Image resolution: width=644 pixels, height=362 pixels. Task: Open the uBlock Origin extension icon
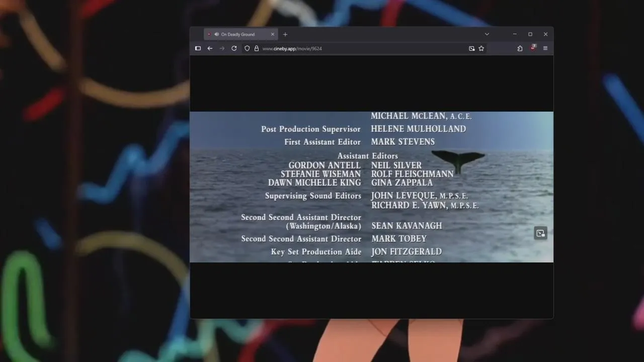(x=533, y=48)
